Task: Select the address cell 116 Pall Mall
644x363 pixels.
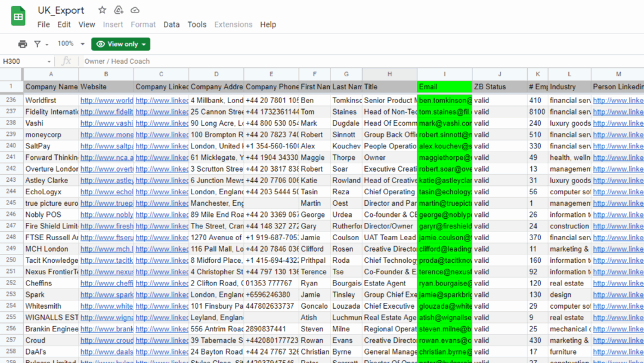Action: [x=216, y=249]
